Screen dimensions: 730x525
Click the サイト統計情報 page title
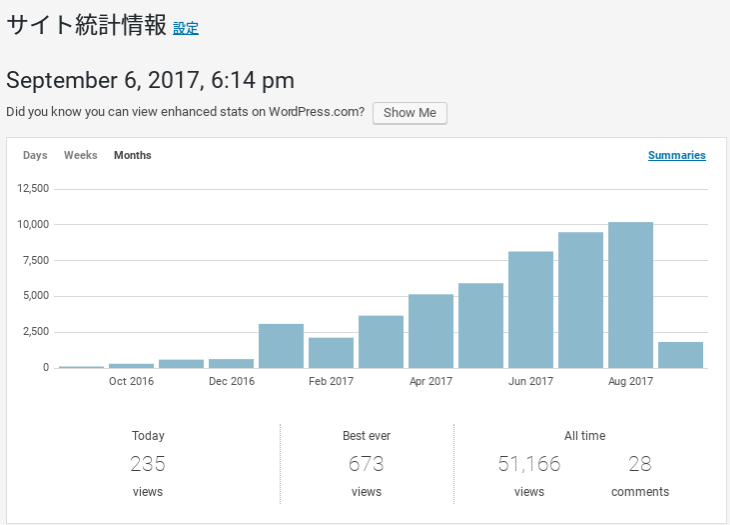(87, 25)
